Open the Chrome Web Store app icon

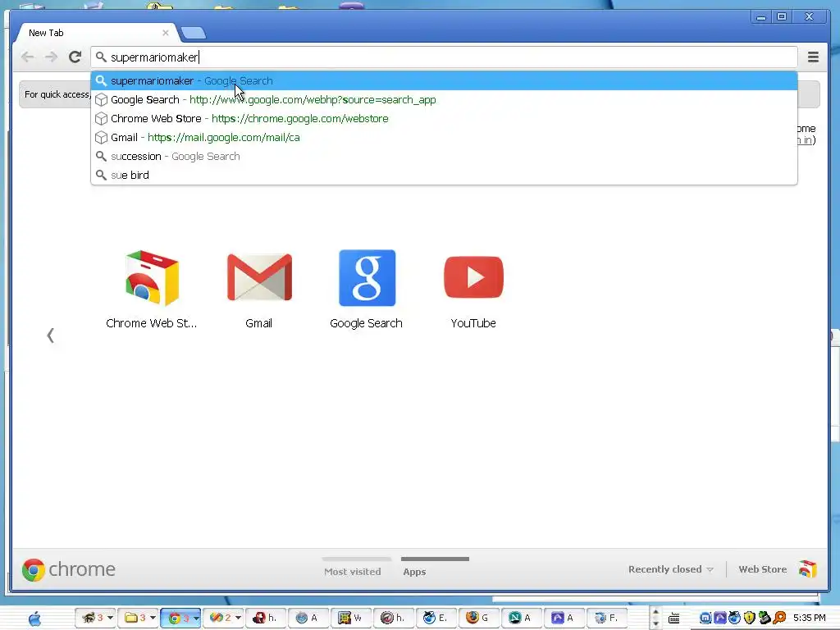point(152,278)
